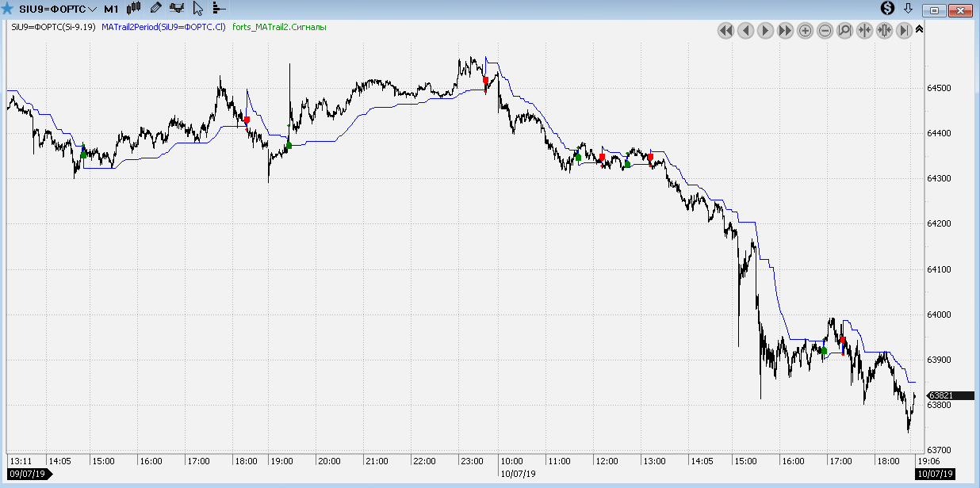Click the dollar sign icon
The height and width of the screenshot is (488, 980).
[x=889, y=8]
